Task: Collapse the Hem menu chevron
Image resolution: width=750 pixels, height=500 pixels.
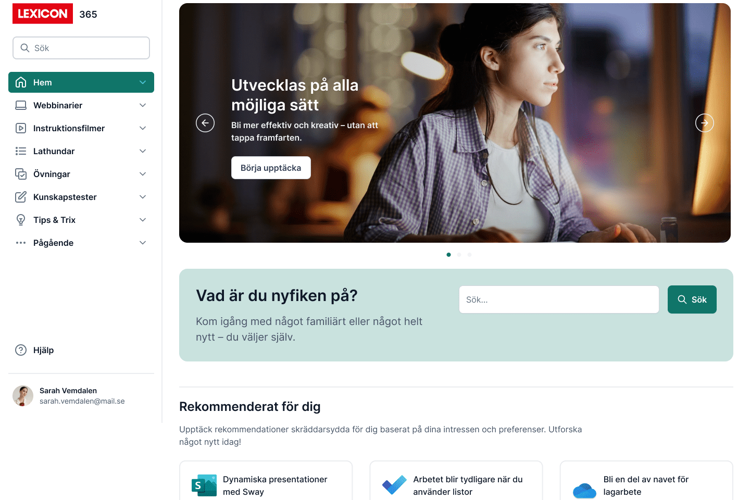Action: tap(143, 82)
